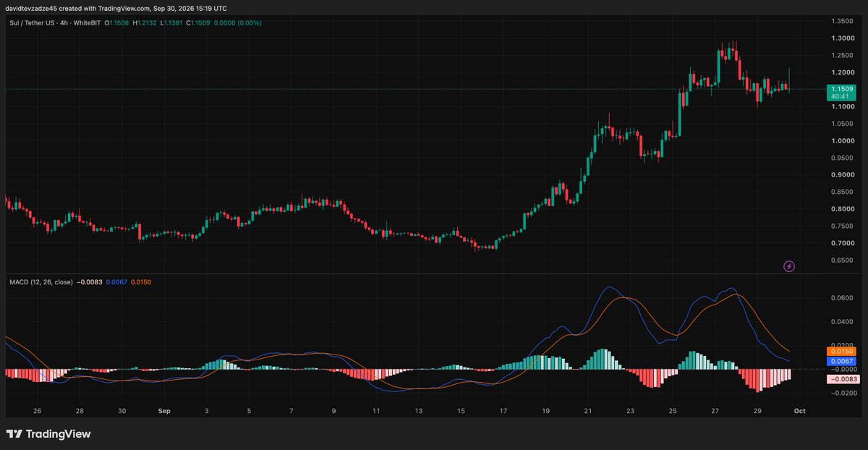Click the "Sep 30, 2026 15:19 UTC" timestamp

click(189, 8)
